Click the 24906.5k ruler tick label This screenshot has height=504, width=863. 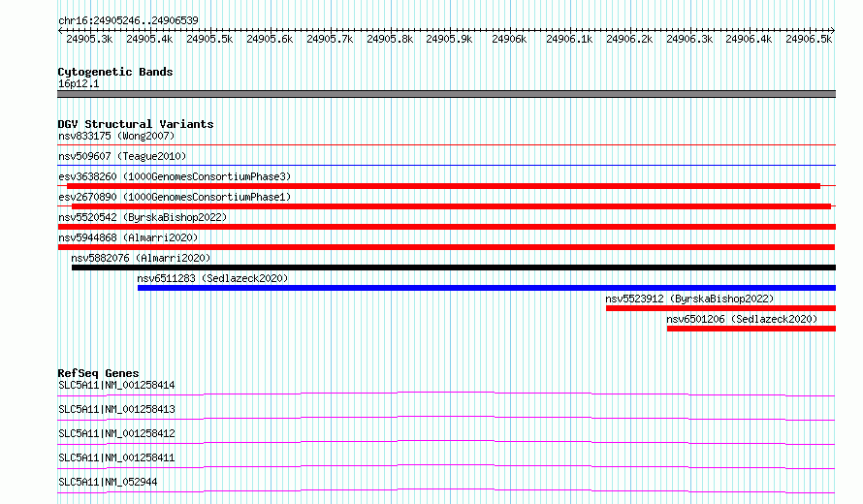[809, 39]
